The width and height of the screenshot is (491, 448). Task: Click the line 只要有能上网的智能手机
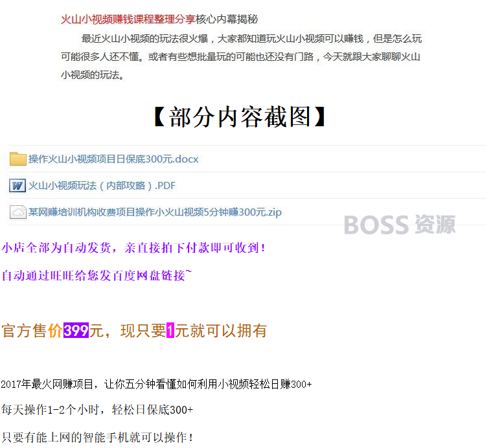(x=97, y=438)
